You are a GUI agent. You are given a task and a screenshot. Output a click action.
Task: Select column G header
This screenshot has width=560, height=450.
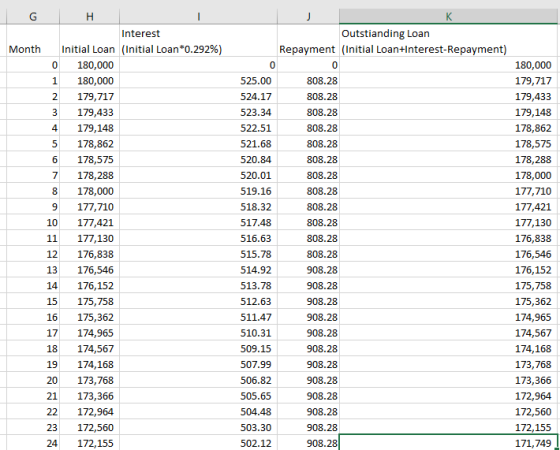tap(33, 16)
